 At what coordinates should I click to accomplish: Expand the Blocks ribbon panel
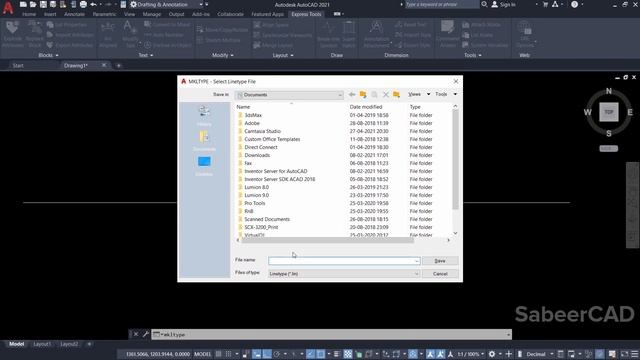[x=48, y=55]
